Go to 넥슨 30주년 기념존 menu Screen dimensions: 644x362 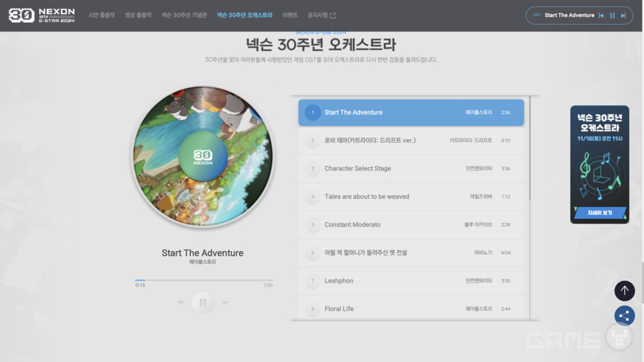tap(184, 15)
